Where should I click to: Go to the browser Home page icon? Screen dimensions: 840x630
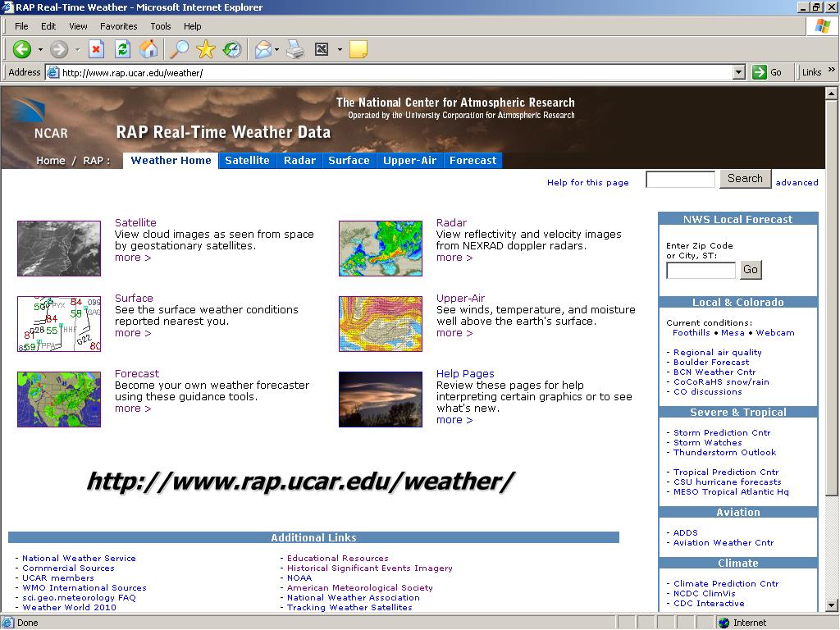click(x=148, y=50)
